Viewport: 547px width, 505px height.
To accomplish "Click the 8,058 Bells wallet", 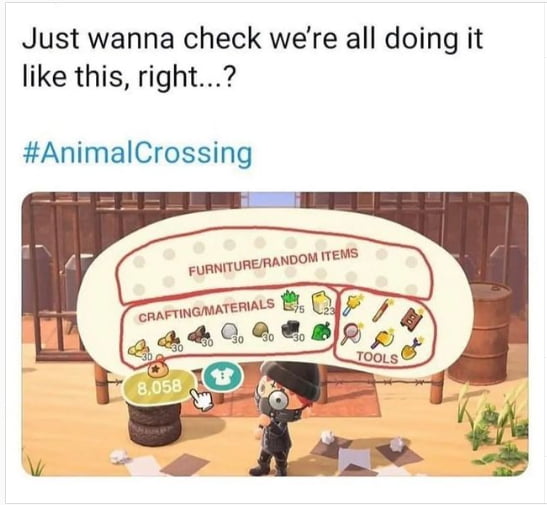I will point(159,386).
